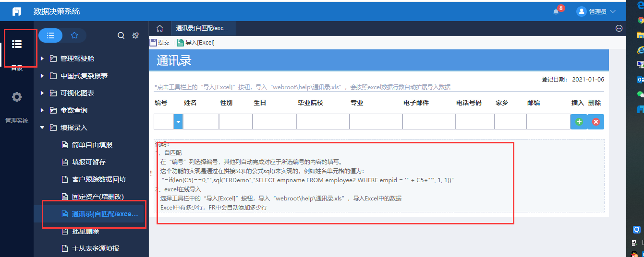Click the 管理员 user avatar icon
The height and width of the screenshot is (257, 644).
tap(582, 12)
